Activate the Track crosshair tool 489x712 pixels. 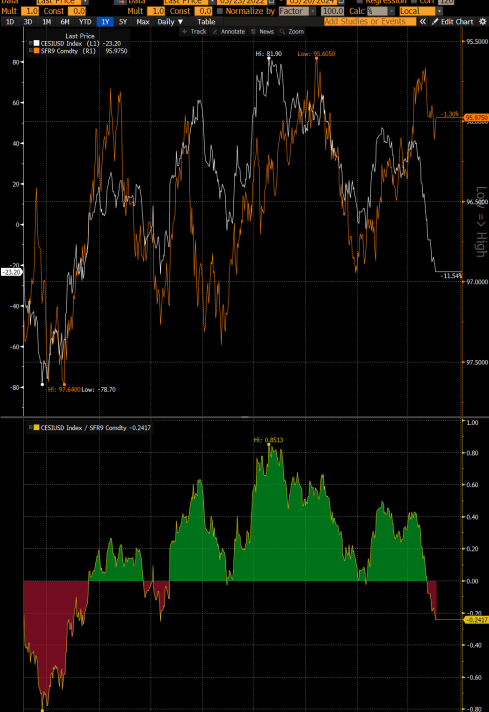[x=194, y=31]
